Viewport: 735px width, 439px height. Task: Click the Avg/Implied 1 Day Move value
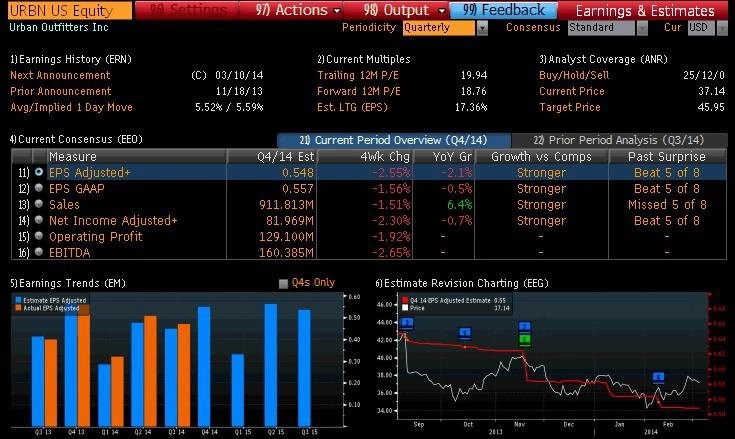click(x=229, y=107)
